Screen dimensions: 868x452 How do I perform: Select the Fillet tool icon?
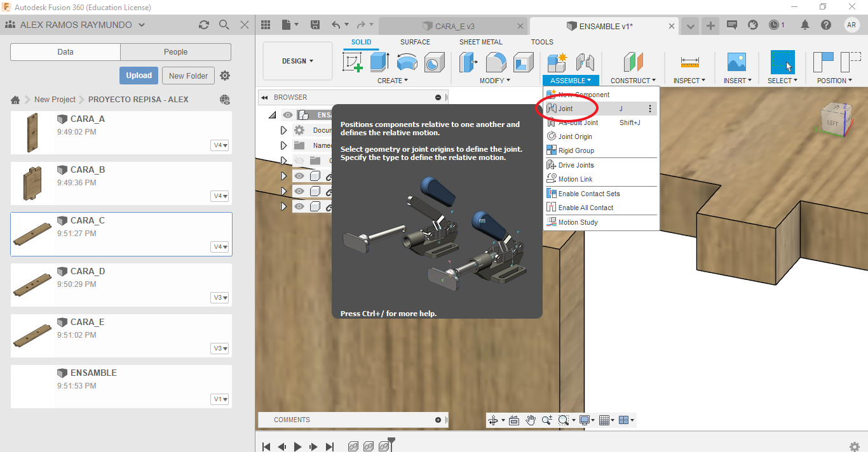[496, 62]
